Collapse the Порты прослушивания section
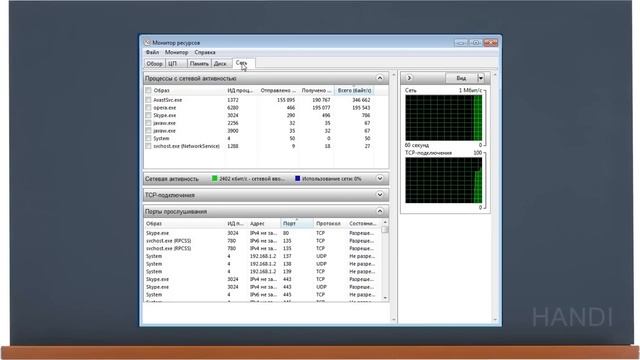The image size is (640, 360). [380, 211]
